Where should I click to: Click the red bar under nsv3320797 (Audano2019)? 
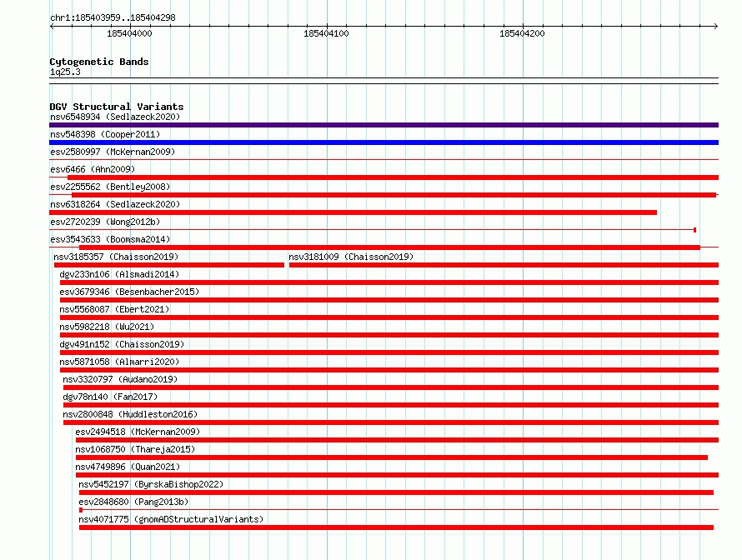391,387
